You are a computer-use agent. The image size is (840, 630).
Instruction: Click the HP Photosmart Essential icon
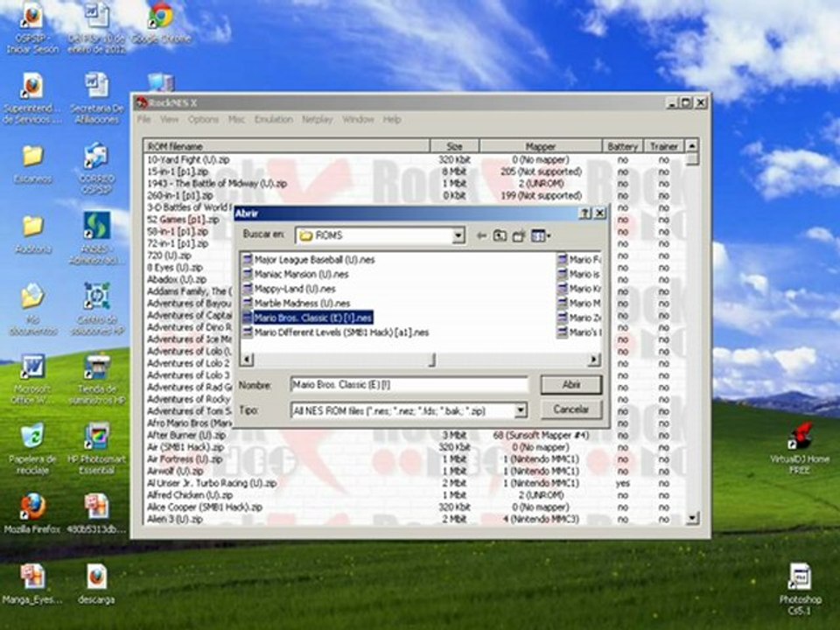pos(97,448)
